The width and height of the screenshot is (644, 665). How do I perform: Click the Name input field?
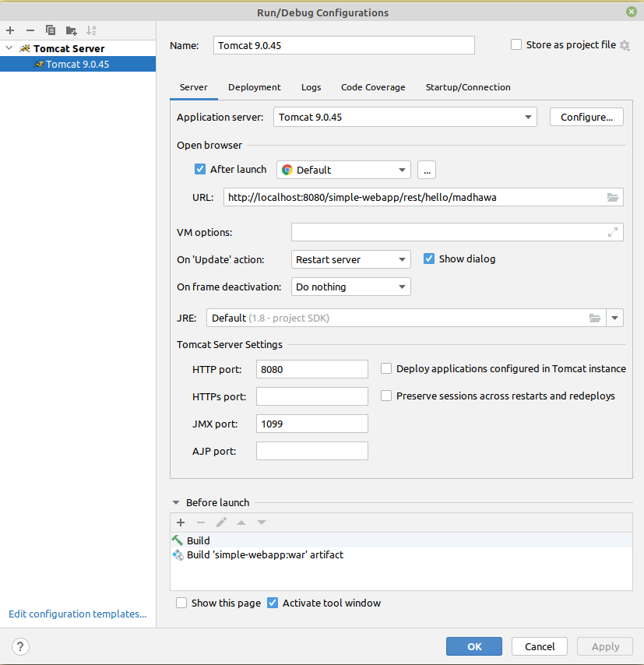coord(344,45)
